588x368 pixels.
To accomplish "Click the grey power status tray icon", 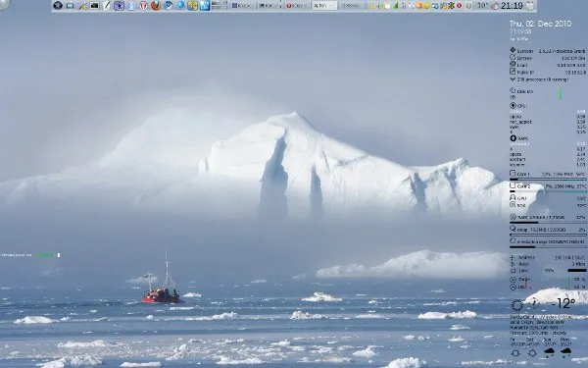I will [468, 6].
